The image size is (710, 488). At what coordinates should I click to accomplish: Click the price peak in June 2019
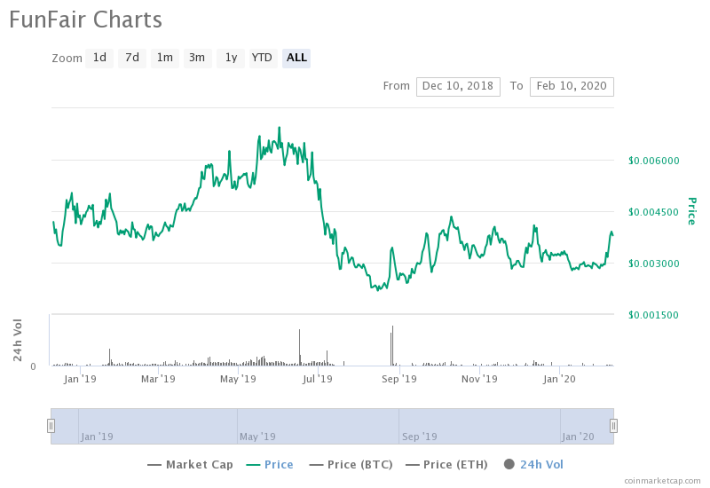pos(279,129)
